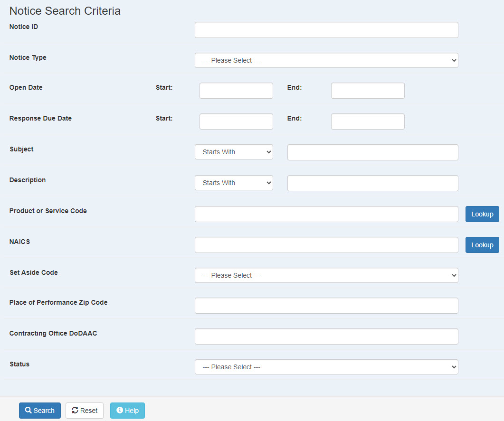Focus the Notice ID text field
The width and height of the screenshot is (504, 421).
tap(326, 30)
